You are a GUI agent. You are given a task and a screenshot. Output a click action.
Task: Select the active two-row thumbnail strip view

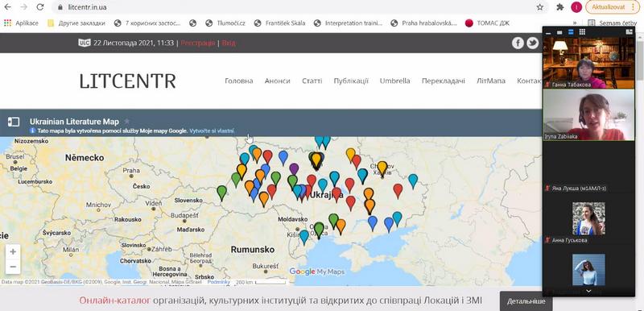coord(571,32)
